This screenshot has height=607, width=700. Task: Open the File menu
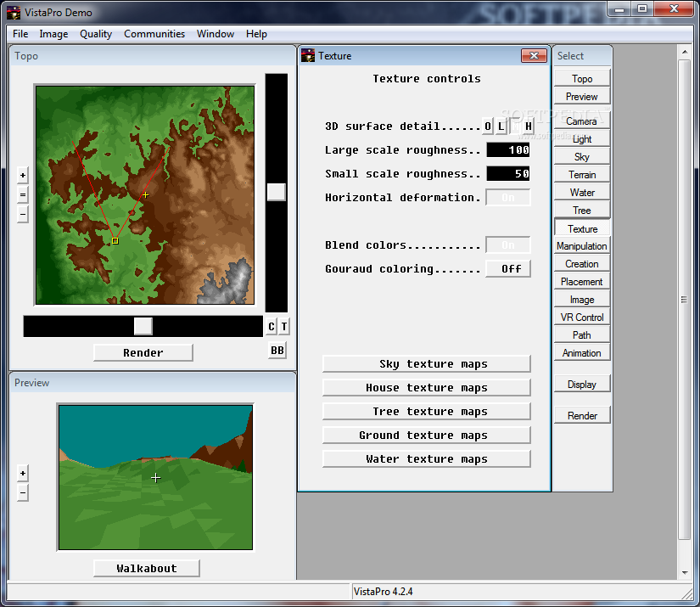(20, 34)
